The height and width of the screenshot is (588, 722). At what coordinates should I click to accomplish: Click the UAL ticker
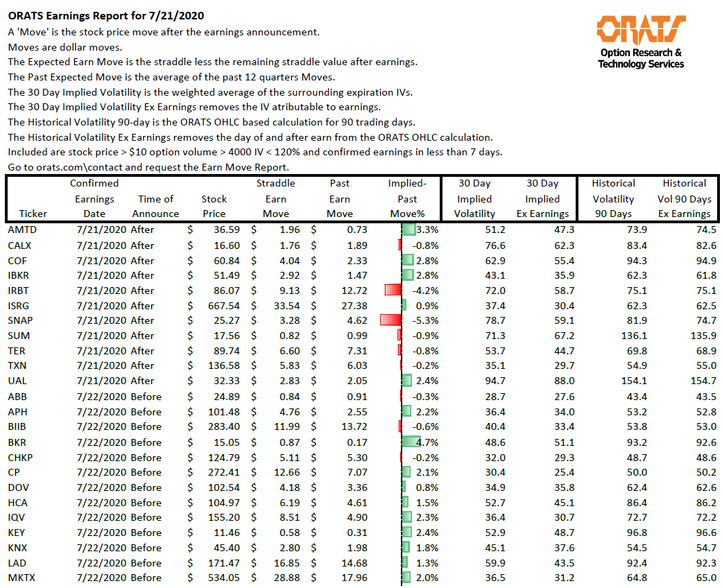pos(17,381)
